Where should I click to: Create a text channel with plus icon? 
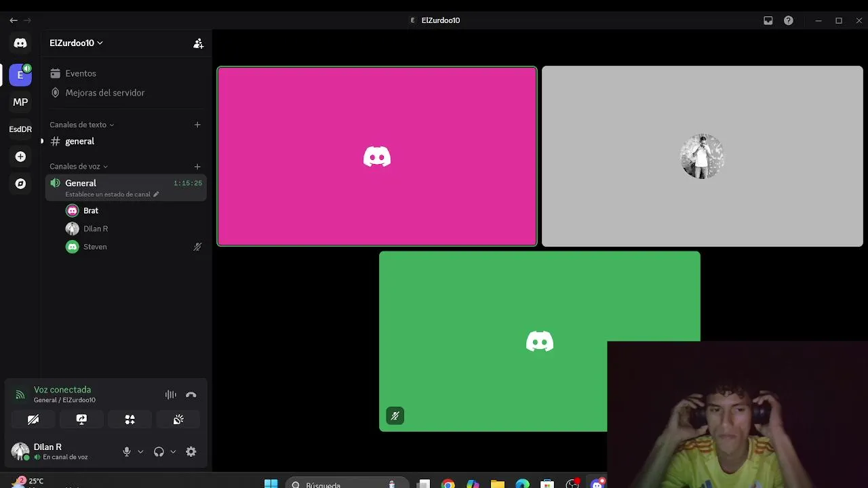[x=197, y=125]
